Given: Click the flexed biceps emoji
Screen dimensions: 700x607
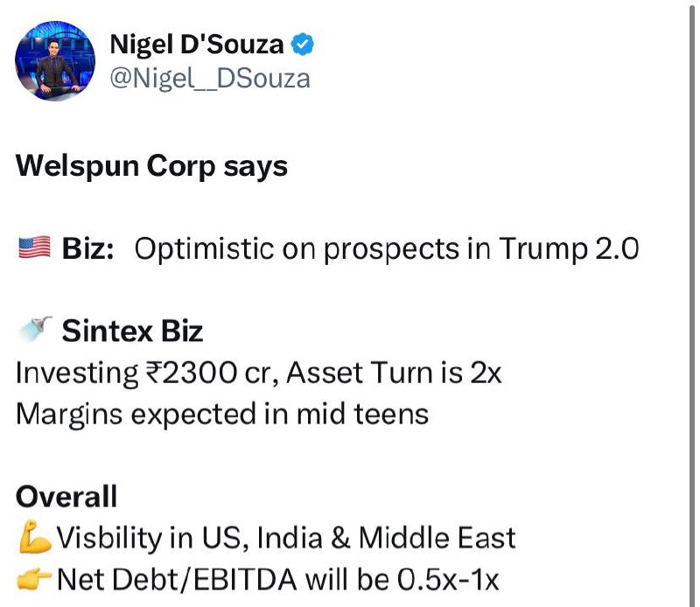Looking at the screenshot, I should (35, 537).
